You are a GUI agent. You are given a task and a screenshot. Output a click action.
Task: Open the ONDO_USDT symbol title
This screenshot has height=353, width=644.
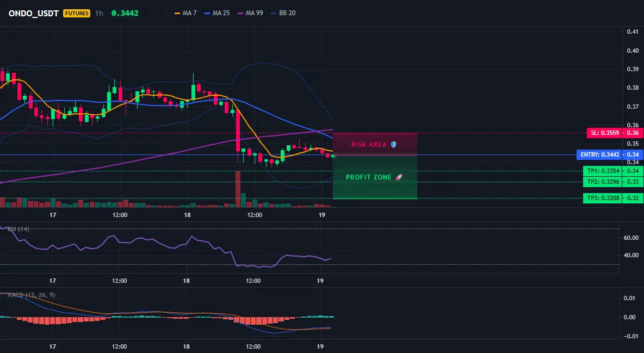[34, 13]
